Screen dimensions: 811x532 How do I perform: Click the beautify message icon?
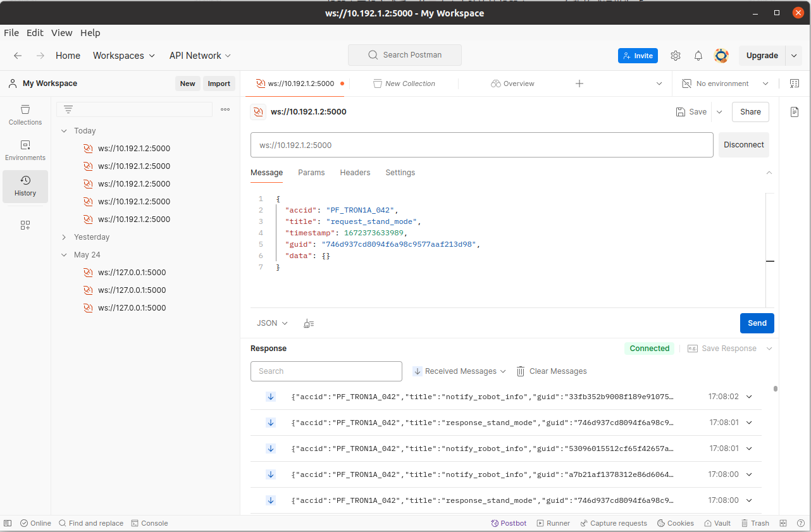click(x=309, y=323)
